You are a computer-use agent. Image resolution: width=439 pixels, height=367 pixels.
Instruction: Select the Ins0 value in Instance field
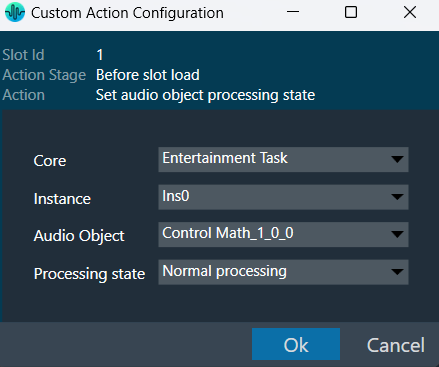click(283, 197)
